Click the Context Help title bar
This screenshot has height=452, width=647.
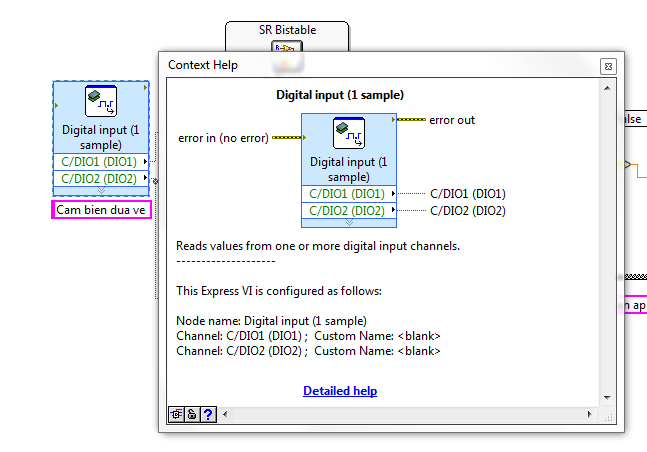tap(380, 65)
